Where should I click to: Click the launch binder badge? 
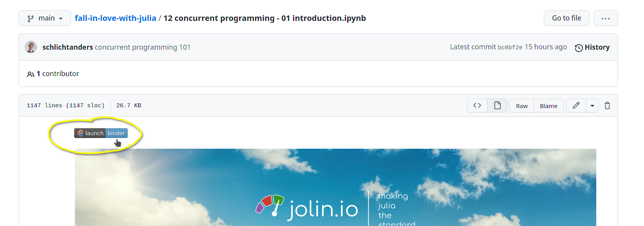tap(101, 133)
